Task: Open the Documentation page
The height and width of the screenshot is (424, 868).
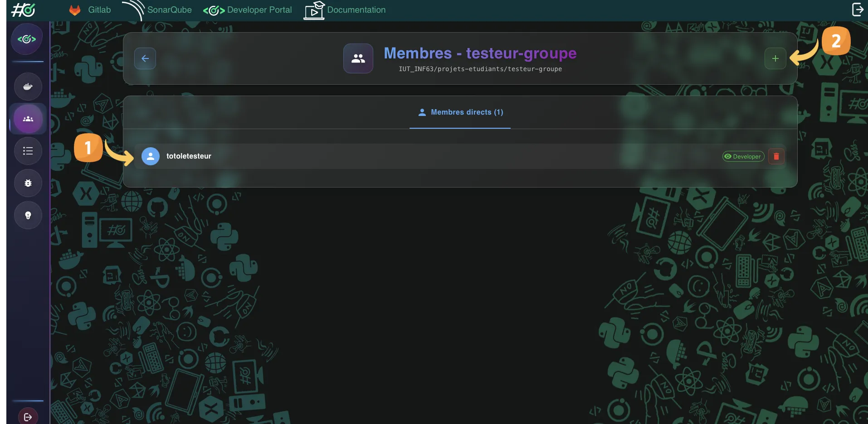Action: click(x=356, y=9)
